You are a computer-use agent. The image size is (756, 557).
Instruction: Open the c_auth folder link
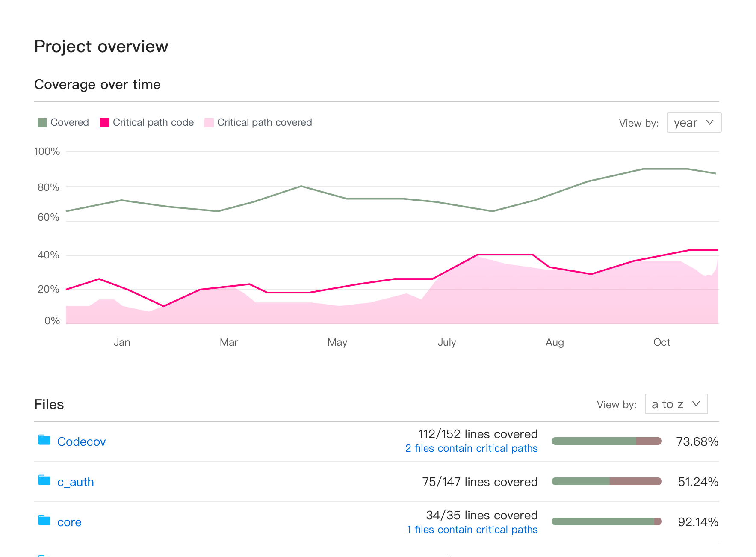(x=75, y=482)
